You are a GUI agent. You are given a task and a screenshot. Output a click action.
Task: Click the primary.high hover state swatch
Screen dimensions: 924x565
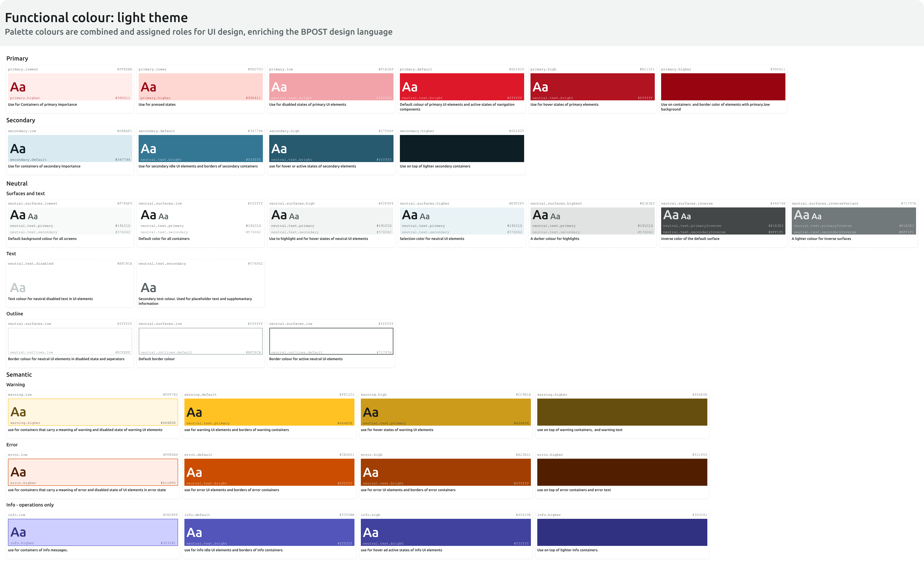592,87
